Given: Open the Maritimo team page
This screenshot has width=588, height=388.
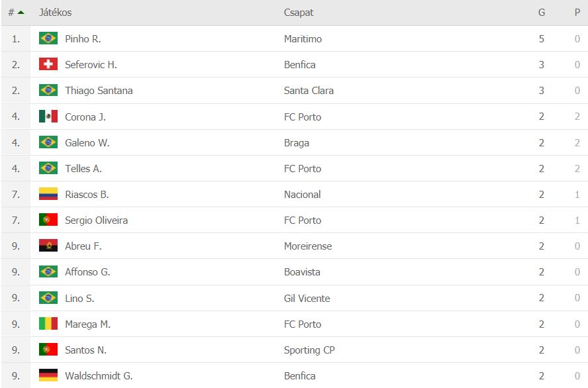Looking at the screenshot, I should (303, 38).
